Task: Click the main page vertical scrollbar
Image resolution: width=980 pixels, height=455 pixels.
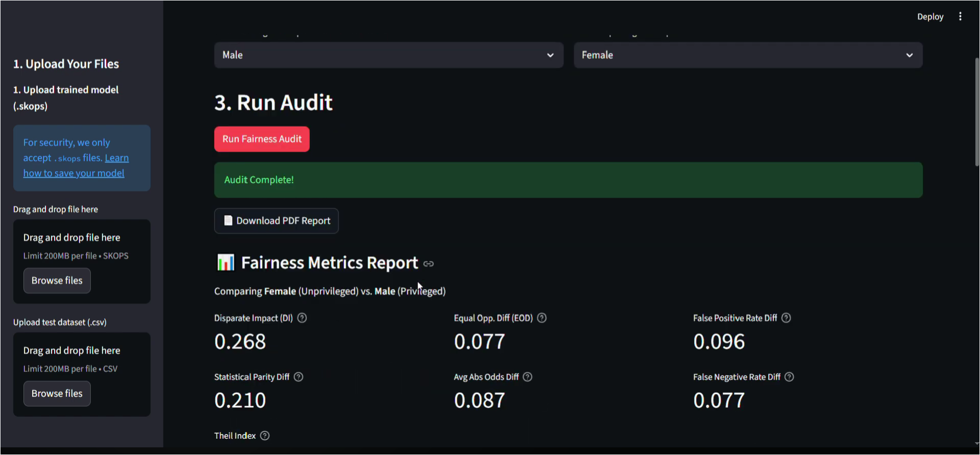Action: [976, 112]
